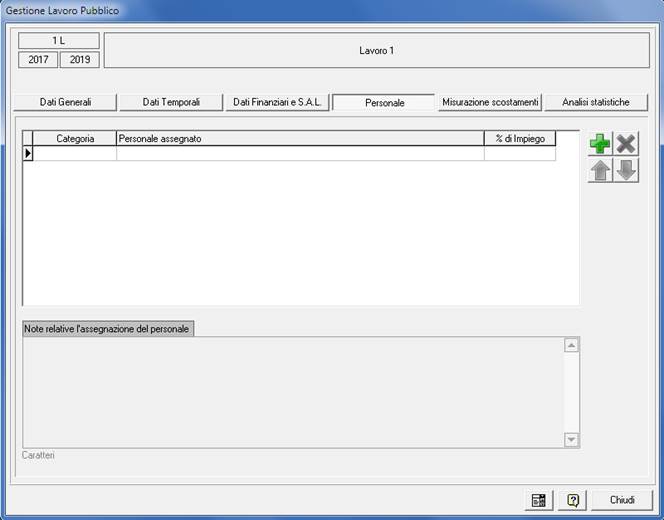Viewport: 664px width, 520px height.
Task: Click inside the personnel assignment notes area
Action: click(x=290, y=392)
